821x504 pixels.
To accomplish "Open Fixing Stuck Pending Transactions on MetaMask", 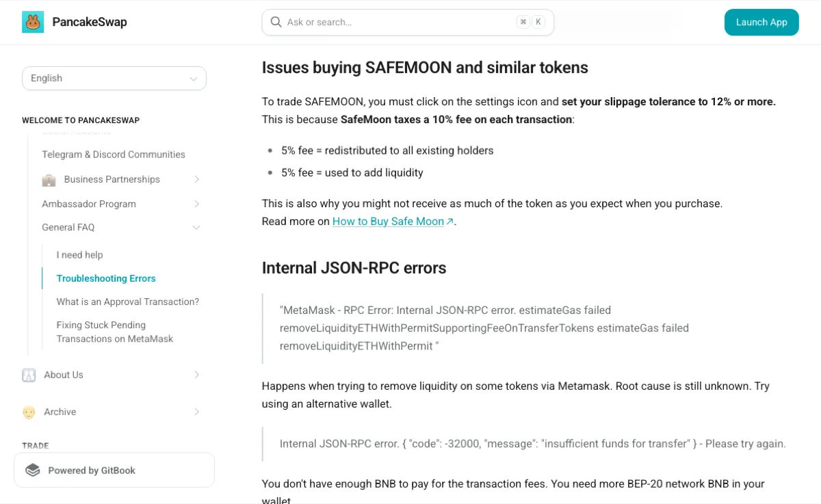I will coord(115,332).
